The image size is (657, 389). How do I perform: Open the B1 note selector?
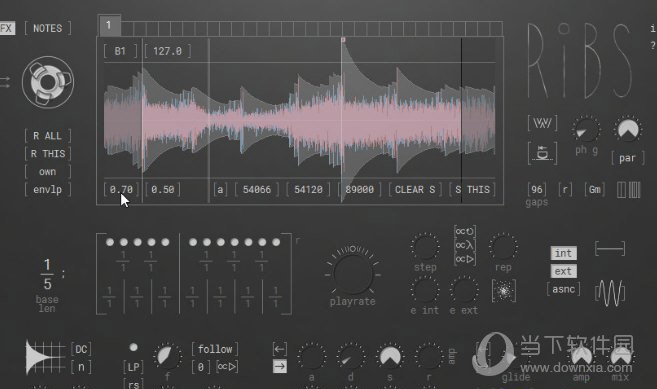tap(120, 51)
